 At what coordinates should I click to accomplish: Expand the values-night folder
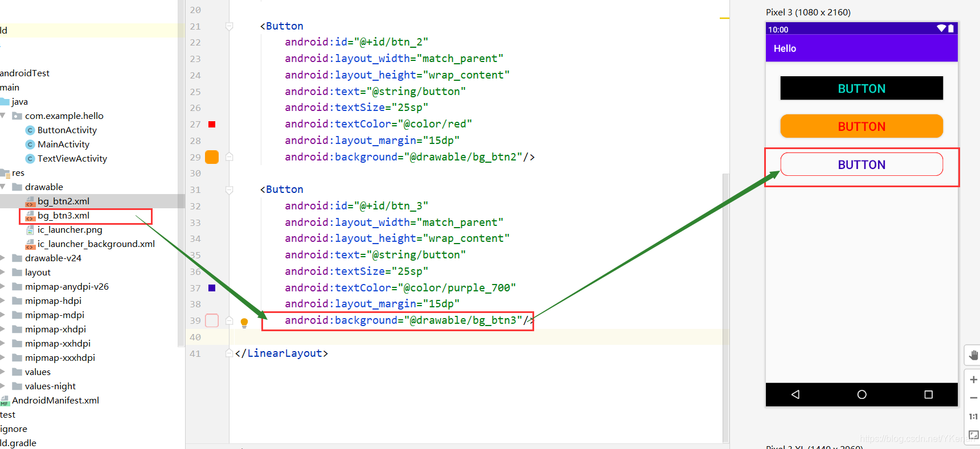click(3, 386)
